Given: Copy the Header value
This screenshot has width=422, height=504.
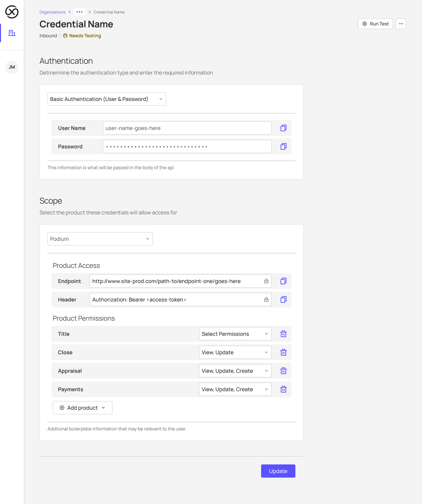Looking at the screenshot, I should (284, 299).
